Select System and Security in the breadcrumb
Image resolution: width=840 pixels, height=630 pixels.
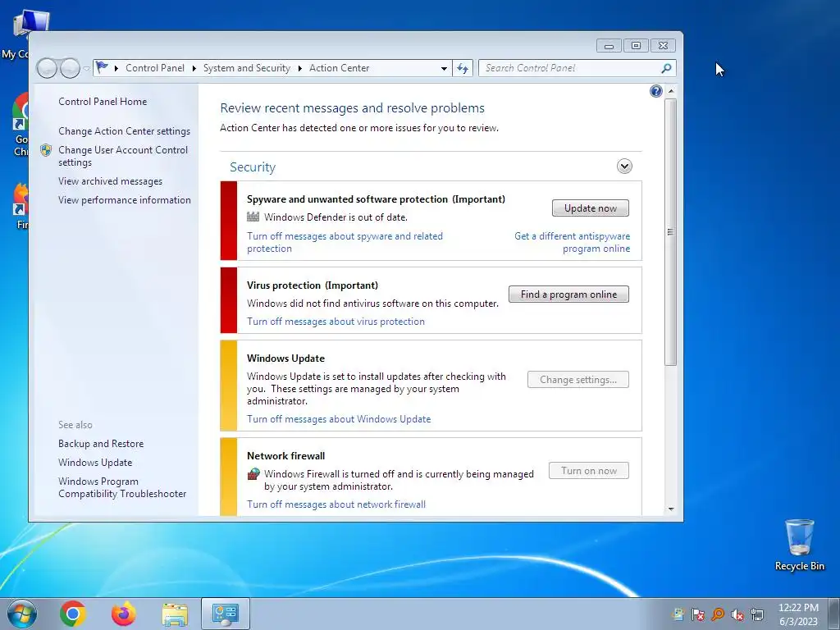pos(246,68)
